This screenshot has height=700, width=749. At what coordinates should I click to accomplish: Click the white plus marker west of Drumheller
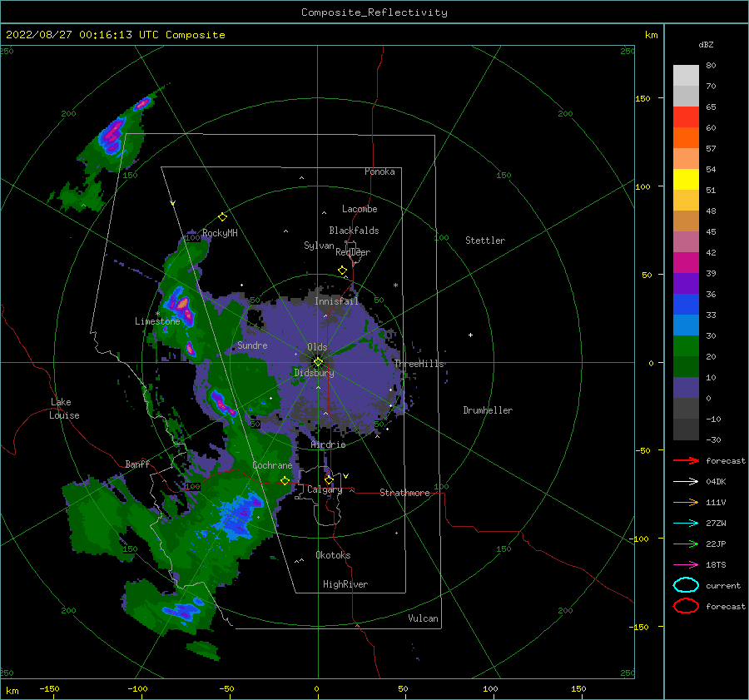470,335
